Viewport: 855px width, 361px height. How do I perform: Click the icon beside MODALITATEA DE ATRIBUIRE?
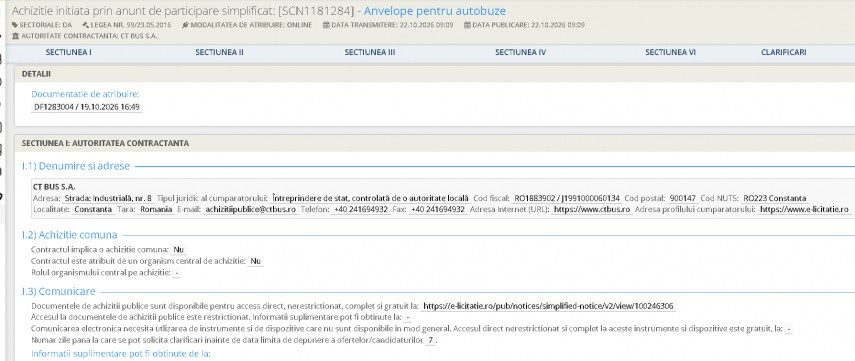(x=185, y=25)
